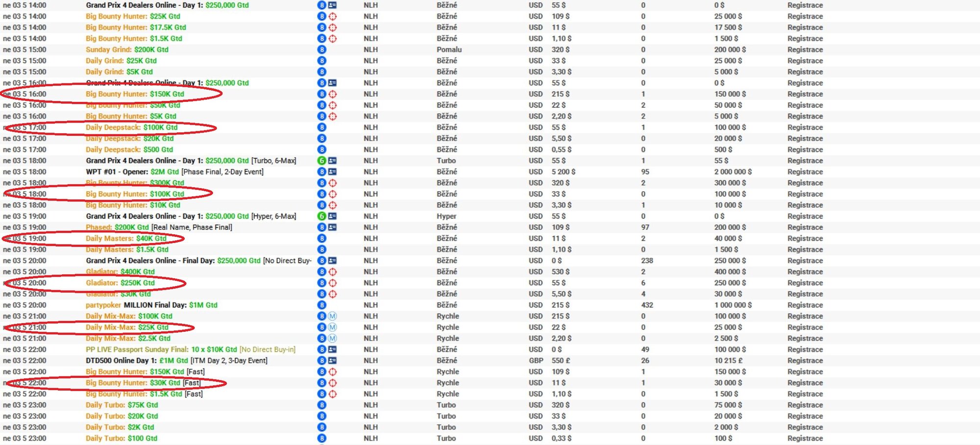Select Gladiator: $400K Gtd tournament name
The image size is (980, 445).
[120, 272]
